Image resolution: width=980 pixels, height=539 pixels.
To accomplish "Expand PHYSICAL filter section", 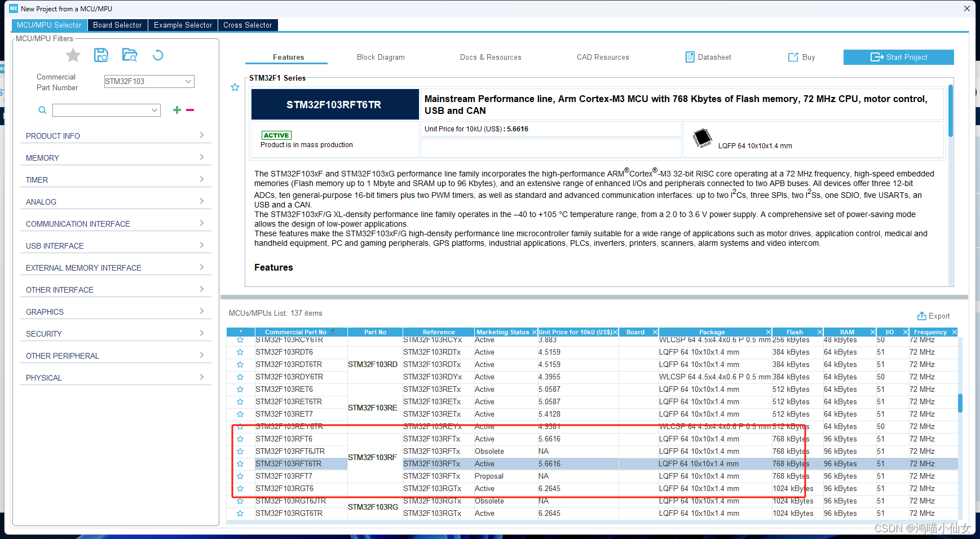I will [x=116, y=378].
